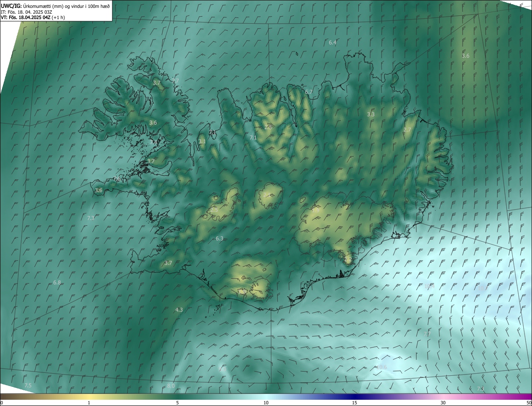Click the yellow segment of the color scale

89,397
